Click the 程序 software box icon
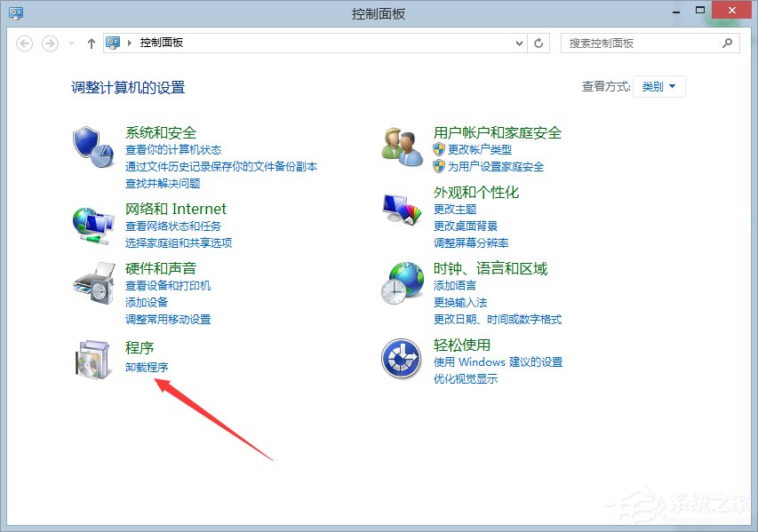The width and height of the screenshot is (758, 532). pyautogui.click(x=92, y=357)
